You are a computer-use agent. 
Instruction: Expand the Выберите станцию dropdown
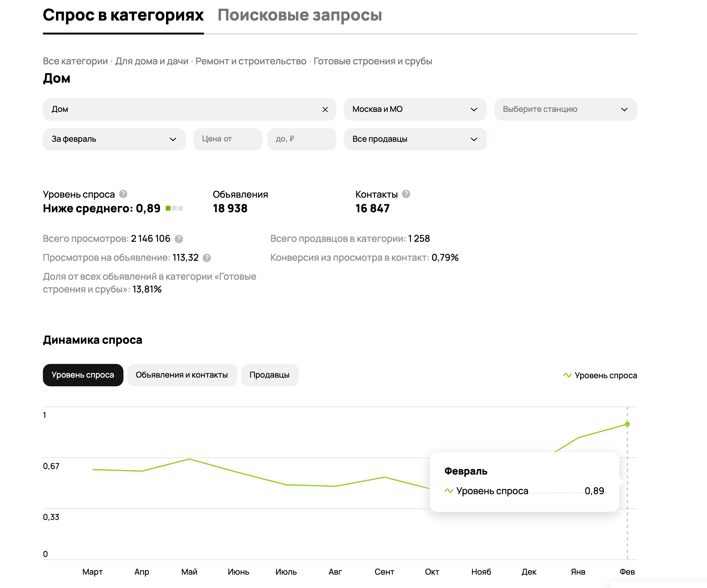tap(565, 109)
